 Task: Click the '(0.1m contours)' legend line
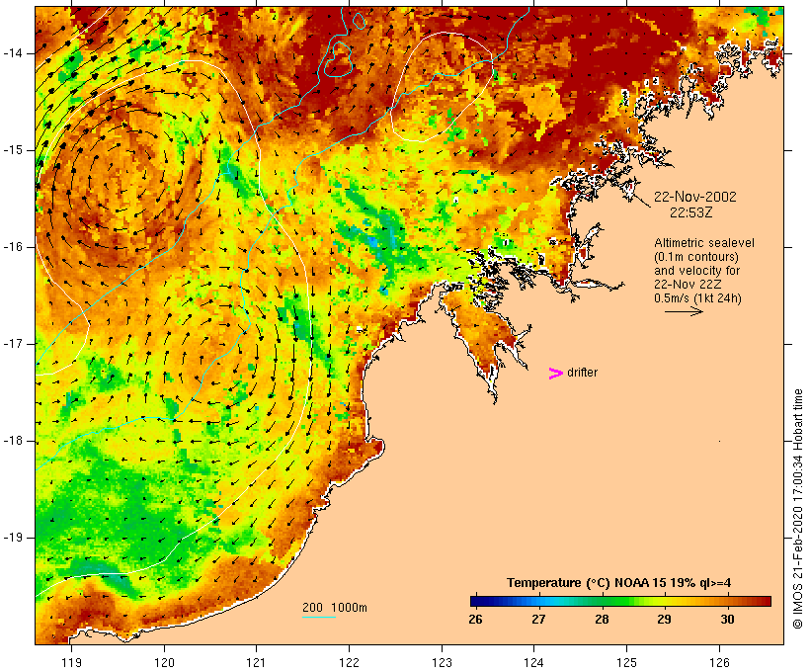[x=695, y=257]
